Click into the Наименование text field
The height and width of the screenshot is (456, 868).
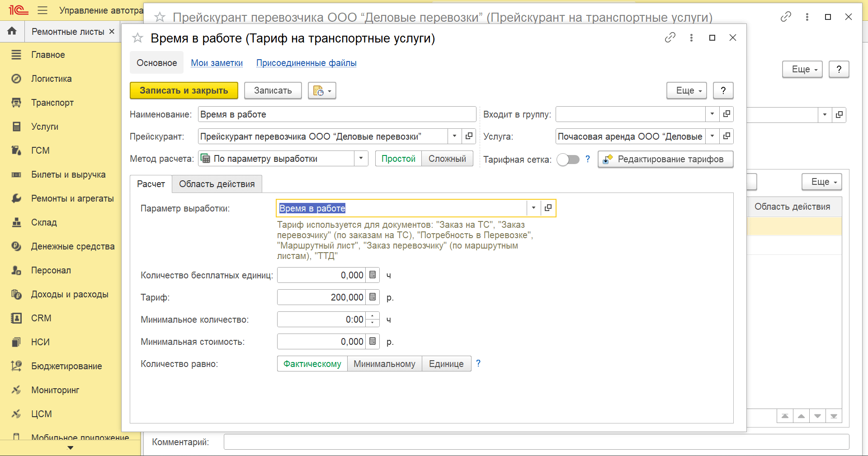pyautogui.click(x=337, y=114)
